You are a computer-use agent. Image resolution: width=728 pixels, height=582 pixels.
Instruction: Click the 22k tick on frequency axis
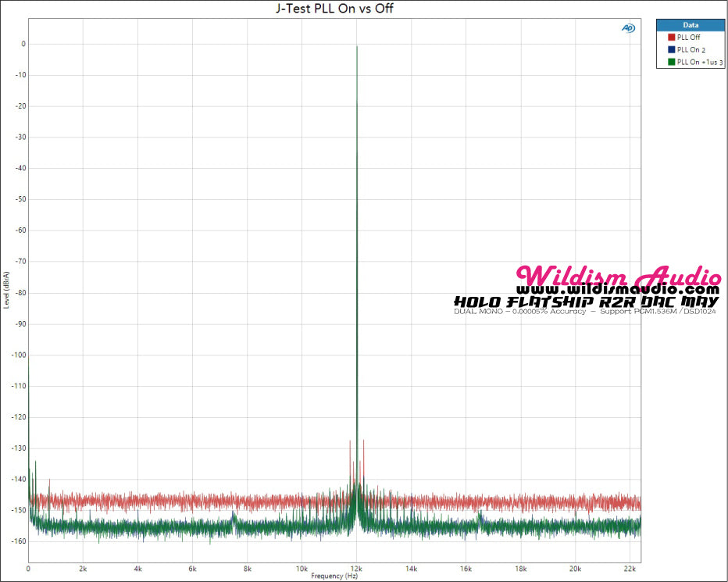pos(630,568)
